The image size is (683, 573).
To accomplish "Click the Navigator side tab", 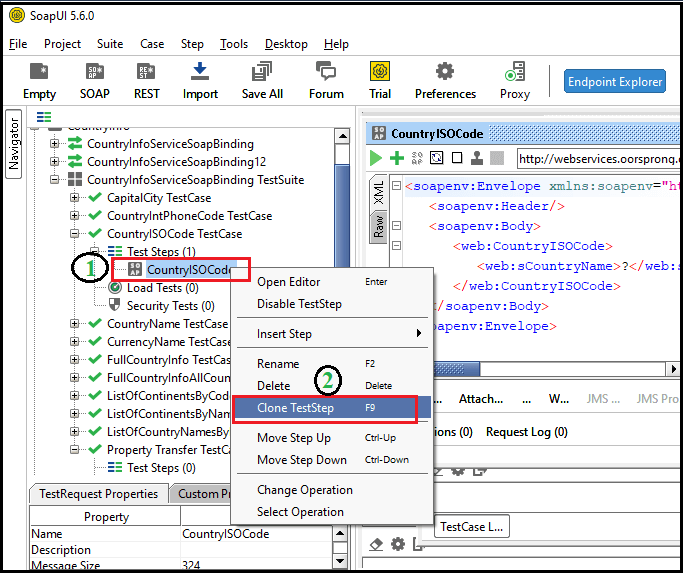I will [14, 144].
